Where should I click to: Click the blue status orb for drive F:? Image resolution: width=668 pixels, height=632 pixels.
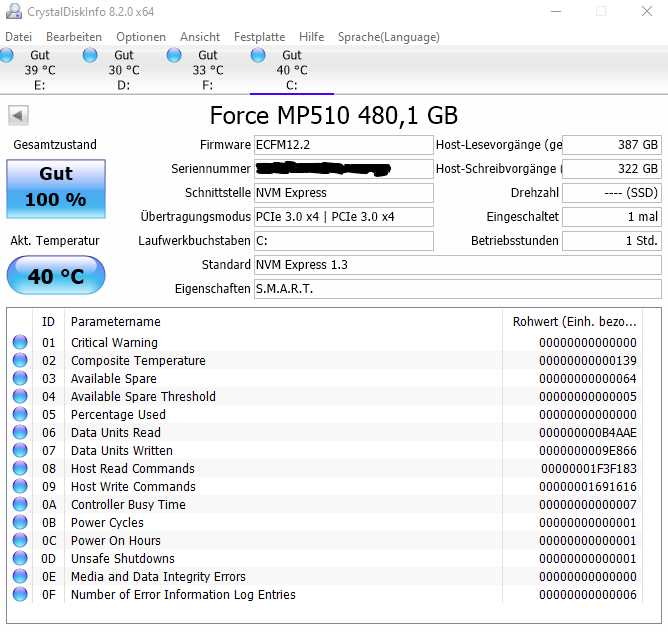[174, 55]
